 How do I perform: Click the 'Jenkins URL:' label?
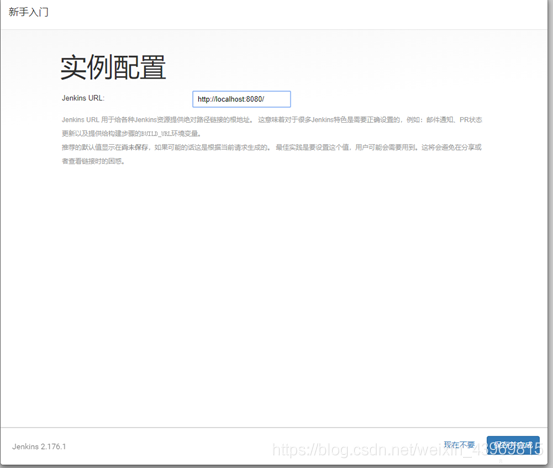coord(83,98)
